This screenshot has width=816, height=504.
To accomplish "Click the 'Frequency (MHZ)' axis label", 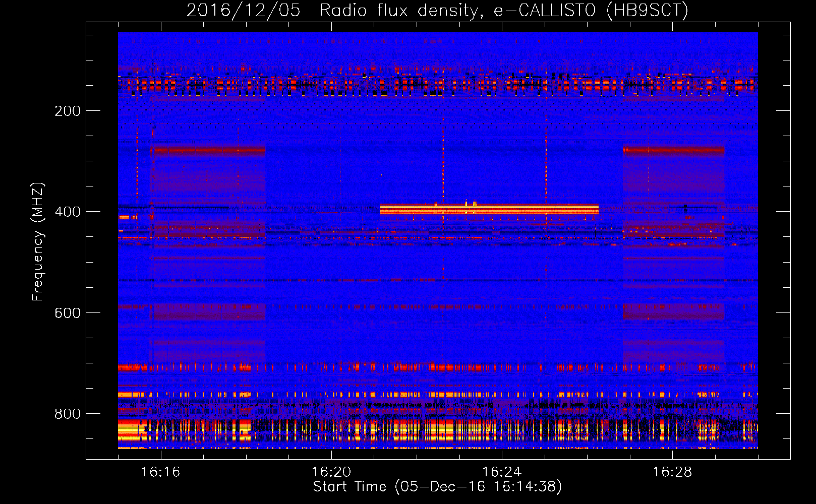I will tap(38, 241).
